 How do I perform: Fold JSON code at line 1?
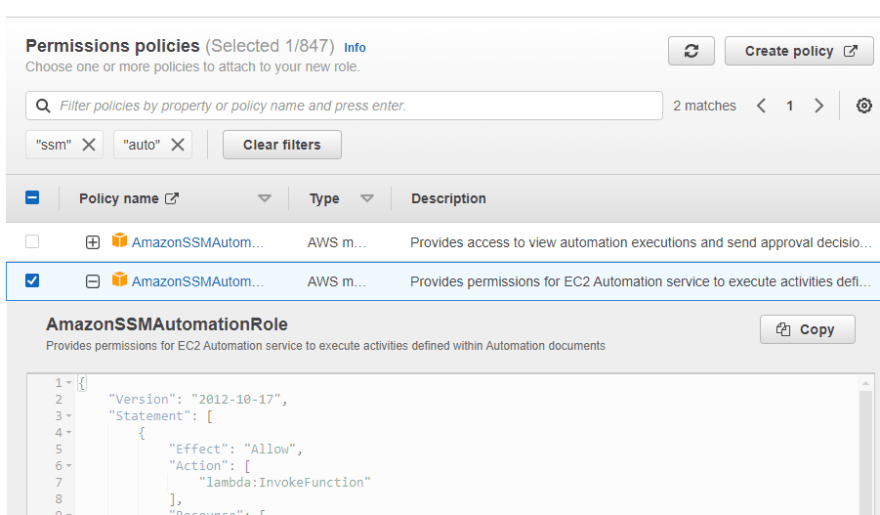click(69, 383)
